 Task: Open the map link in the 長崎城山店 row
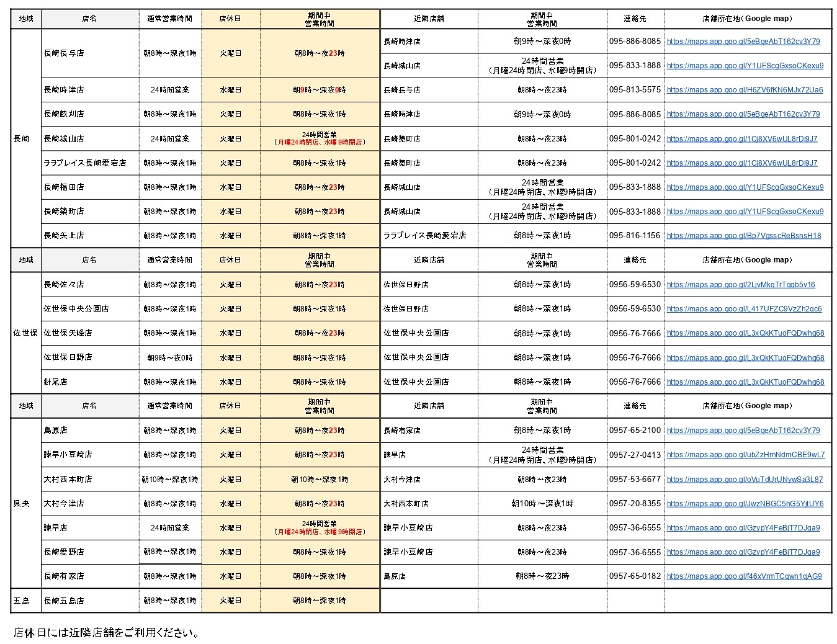coord(741,139)
